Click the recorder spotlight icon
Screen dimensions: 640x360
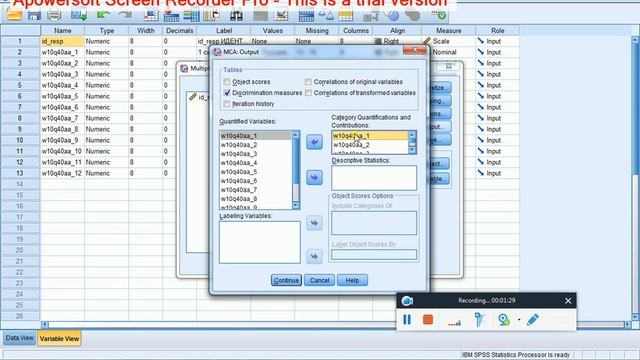tap(479, 320)
